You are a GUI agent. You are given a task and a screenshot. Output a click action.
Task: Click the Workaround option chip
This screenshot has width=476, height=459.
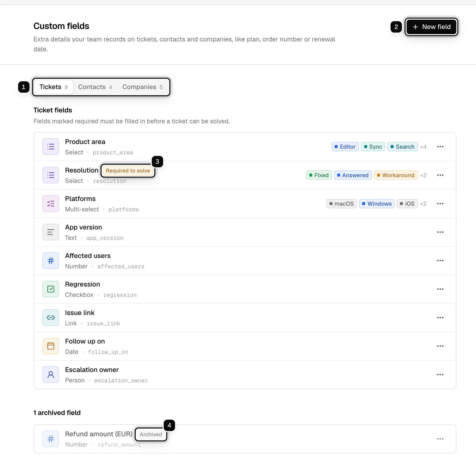click(x=396, y=175)
